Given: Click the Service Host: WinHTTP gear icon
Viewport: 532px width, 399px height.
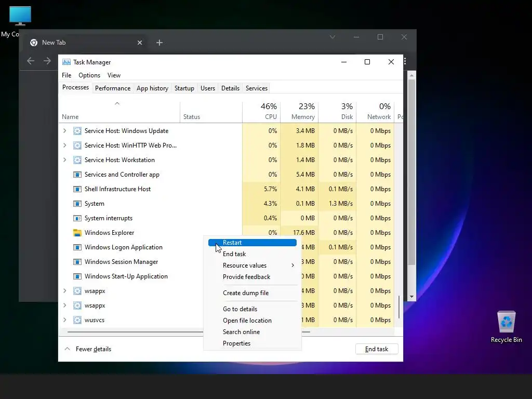Looking at the screenshot, I should pos(77,145).
